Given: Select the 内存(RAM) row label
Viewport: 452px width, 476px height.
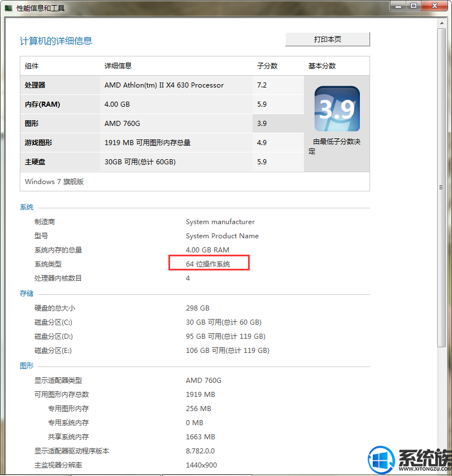Looking at the screenshot, I should pyautogui.click(x=42, y=104).
